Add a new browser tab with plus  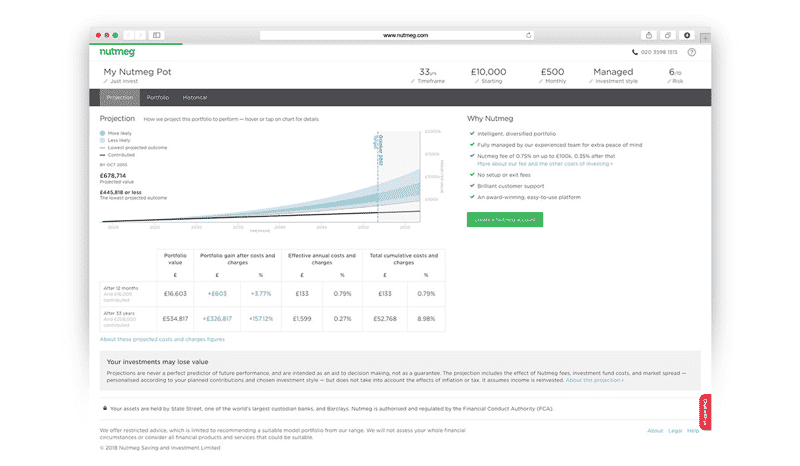click(x=705, y=38)
